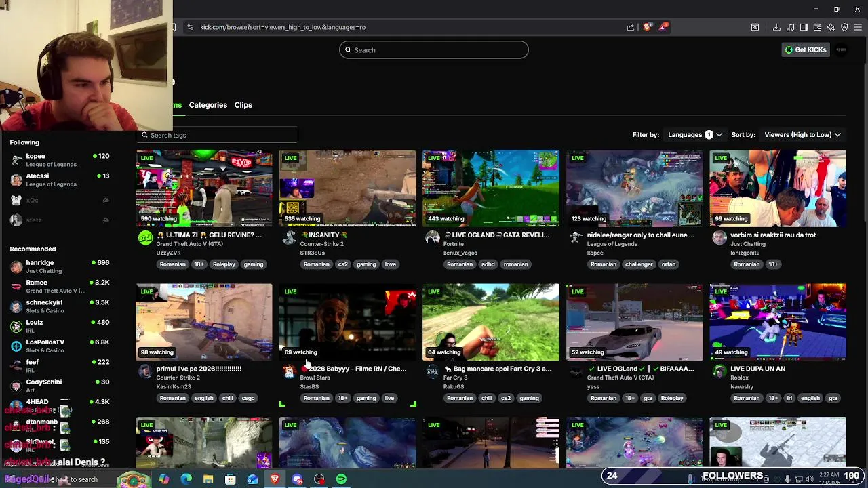Image resolution: width=868 pixels, height=488 pixels.
Task: Open ULTIMA ZI GELU REVINE stream thumbnail
Action: pos(204,188)
